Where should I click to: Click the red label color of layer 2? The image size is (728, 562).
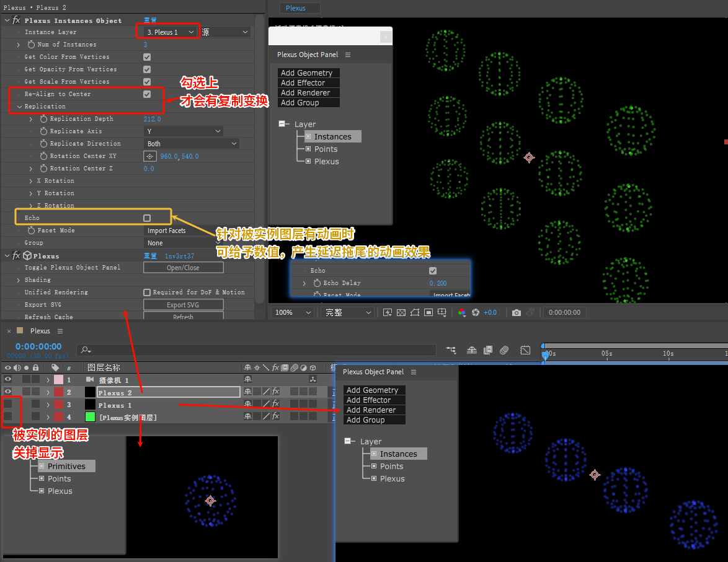pyautogui.click(x=58, y=392)
